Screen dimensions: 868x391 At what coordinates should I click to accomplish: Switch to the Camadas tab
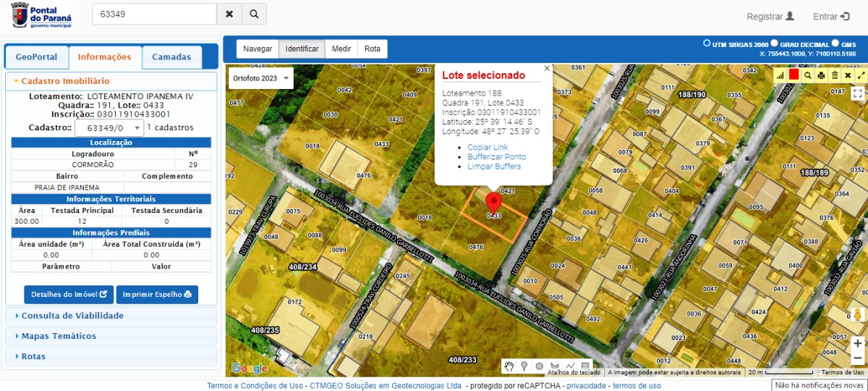(171, 57)
